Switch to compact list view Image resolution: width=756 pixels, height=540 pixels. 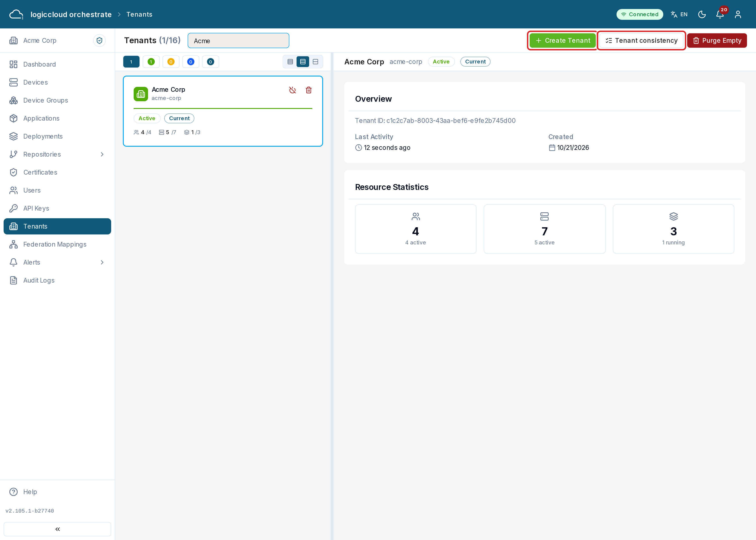point(290,61)
